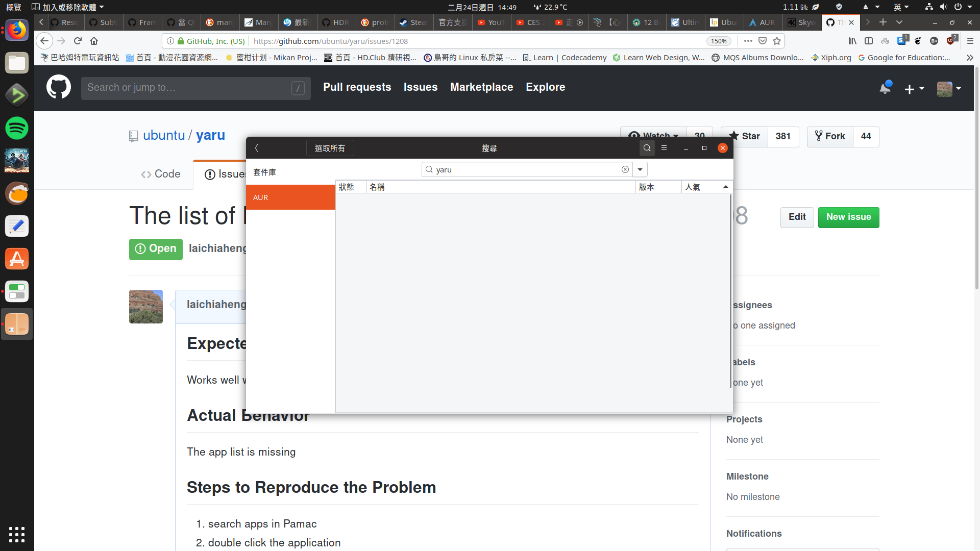Expand the user avatar menu
Viewport: 980px width, 551px height.
949,89
